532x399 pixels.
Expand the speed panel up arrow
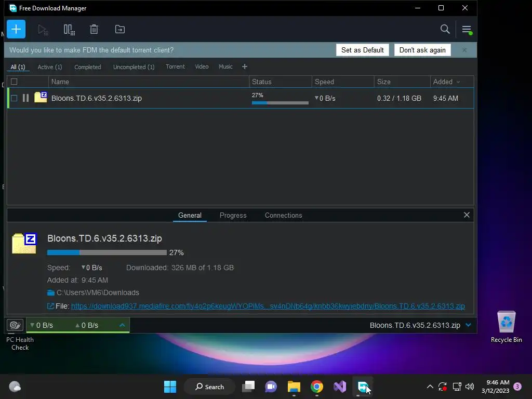click(122, 325)
